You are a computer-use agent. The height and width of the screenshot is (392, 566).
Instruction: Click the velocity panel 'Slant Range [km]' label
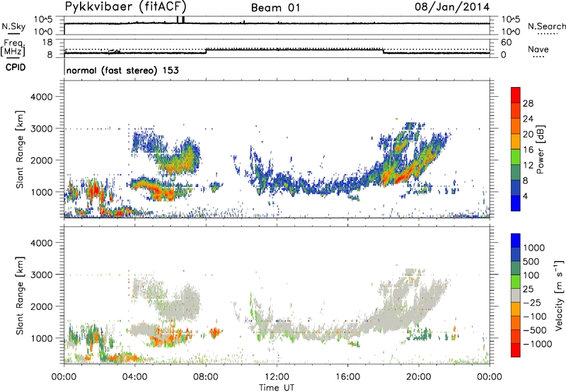click(x=20, y=296)
